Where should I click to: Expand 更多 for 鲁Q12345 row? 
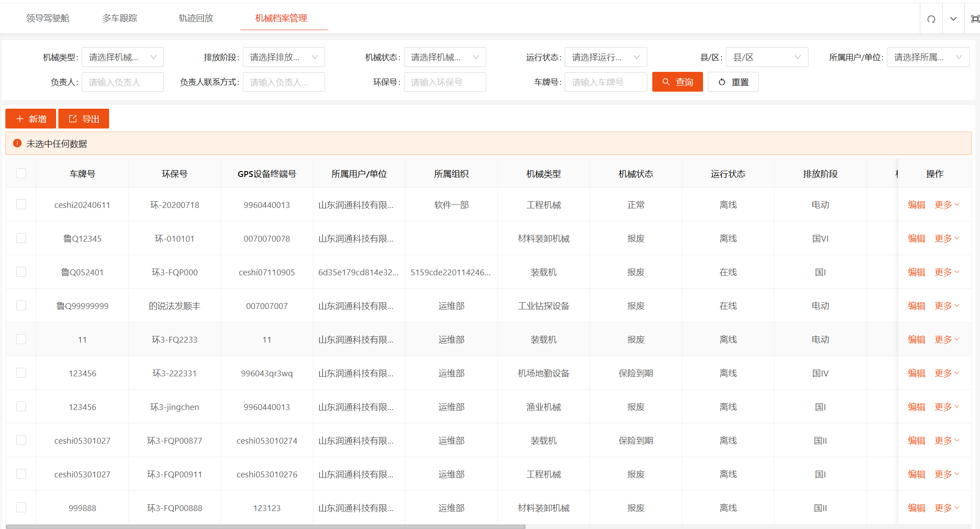point(947,238)
